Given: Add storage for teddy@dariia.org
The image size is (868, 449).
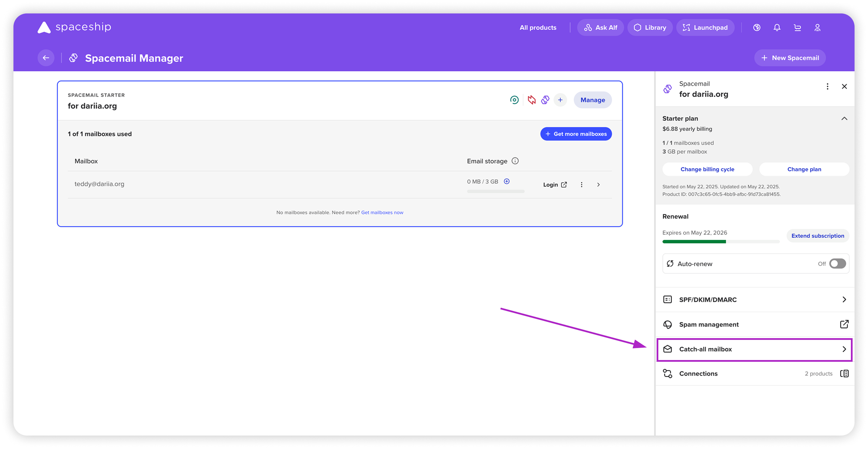Looking at the screenshot, I should point(507,181).
